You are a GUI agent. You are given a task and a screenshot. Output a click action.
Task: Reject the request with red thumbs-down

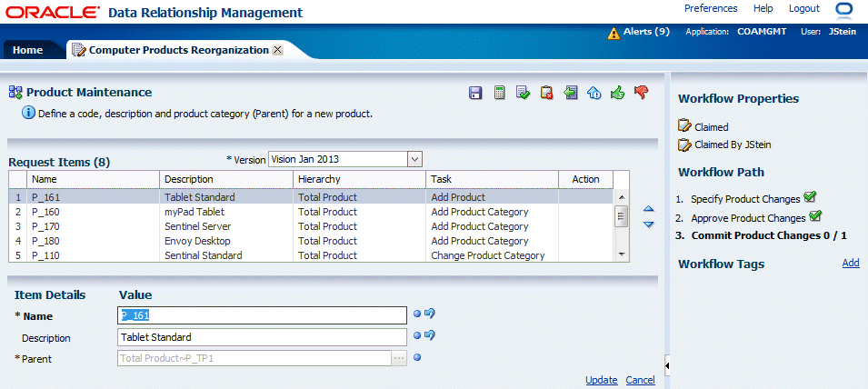[x=642, y=92]
